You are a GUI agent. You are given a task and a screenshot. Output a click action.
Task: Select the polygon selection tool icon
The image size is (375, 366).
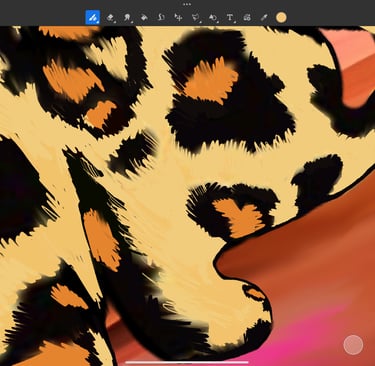[x=196, y=17]
